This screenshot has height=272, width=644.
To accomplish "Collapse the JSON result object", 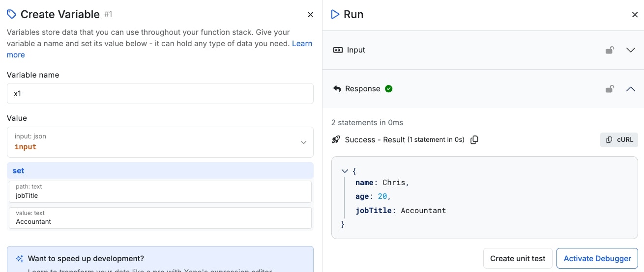I will tap(345, 171).
